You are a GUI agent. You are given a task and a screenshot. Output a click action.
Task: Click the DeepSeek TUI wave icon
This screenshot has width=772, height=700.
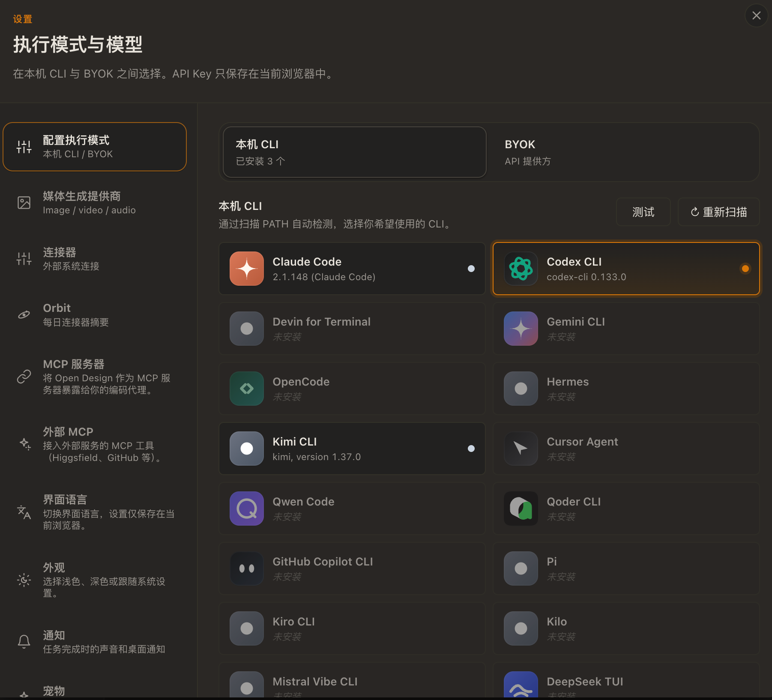tap(521, 685)
